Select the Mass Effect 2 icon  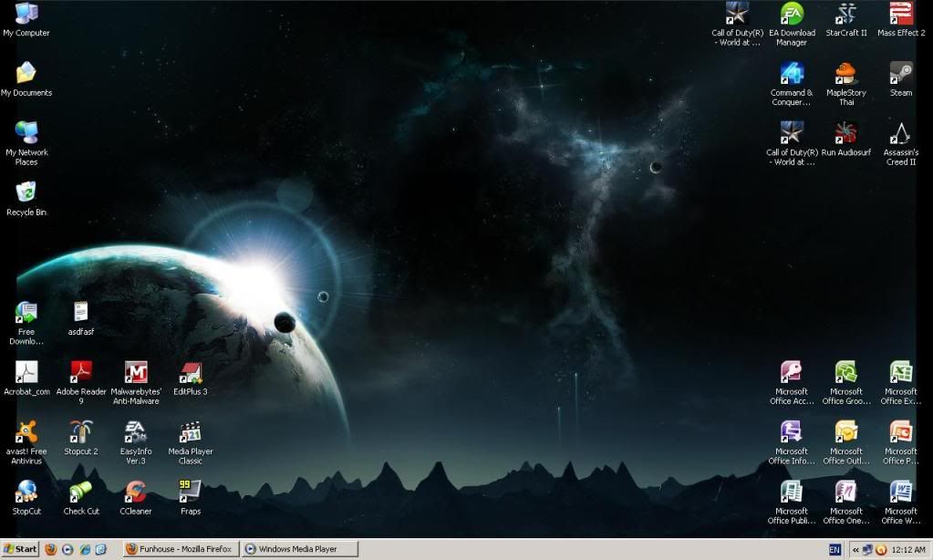901,14
